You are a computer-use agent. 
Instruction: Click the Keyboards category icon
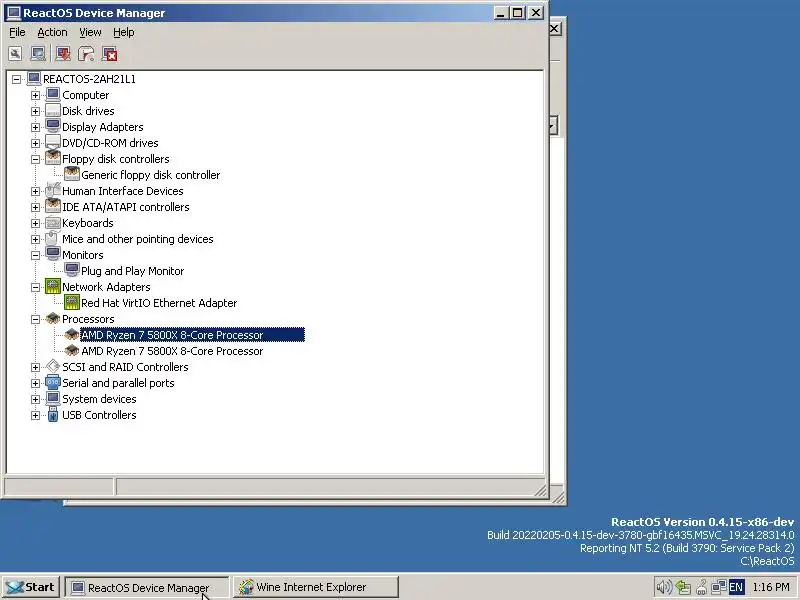(53, 222)
